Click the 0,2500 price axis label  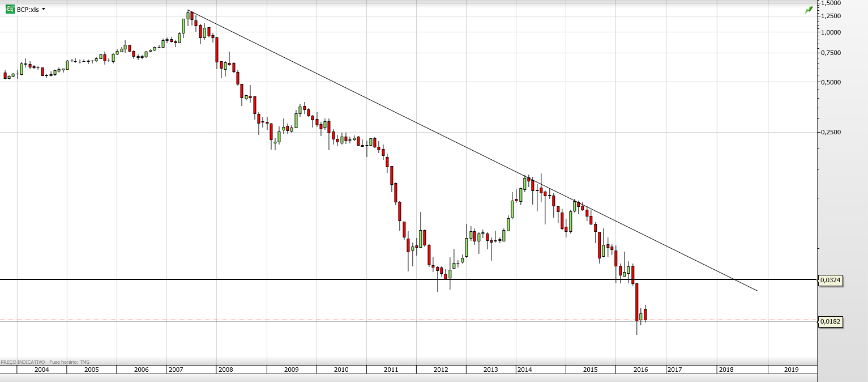pyautogui.click(x=831, y=132)
